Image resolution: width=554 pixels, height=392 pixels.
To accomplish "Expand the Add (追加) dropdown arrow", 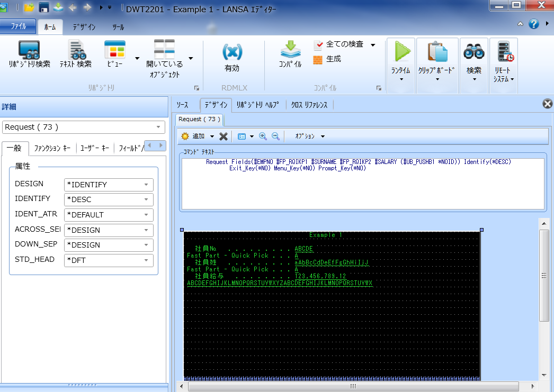I will [212, 136].
